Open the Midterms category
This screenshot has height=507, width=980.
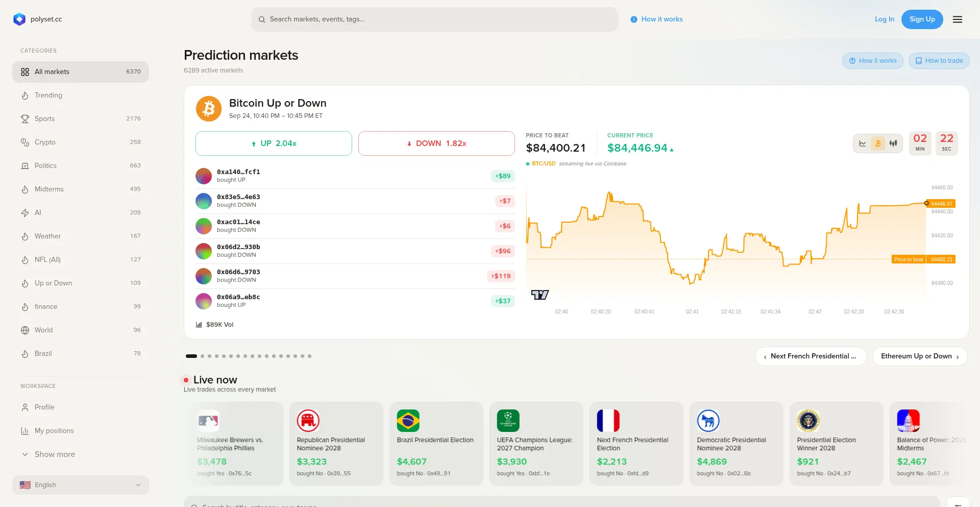point(81,189)
